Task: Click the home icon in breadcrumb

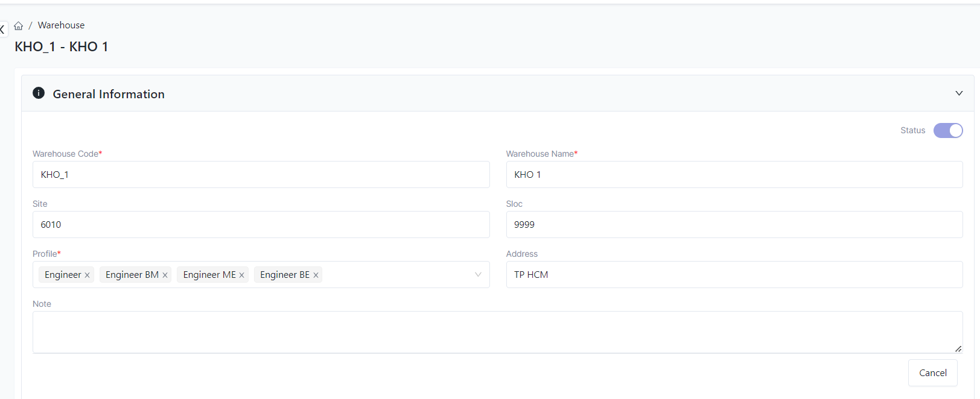Action: tap(19, 26)
